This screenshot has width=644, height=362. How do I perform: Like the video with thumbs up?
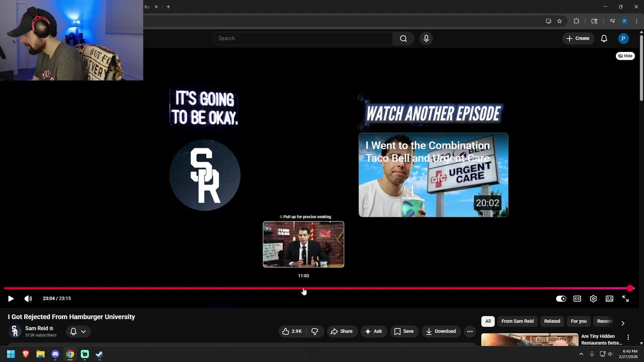[x=292, y=331]
